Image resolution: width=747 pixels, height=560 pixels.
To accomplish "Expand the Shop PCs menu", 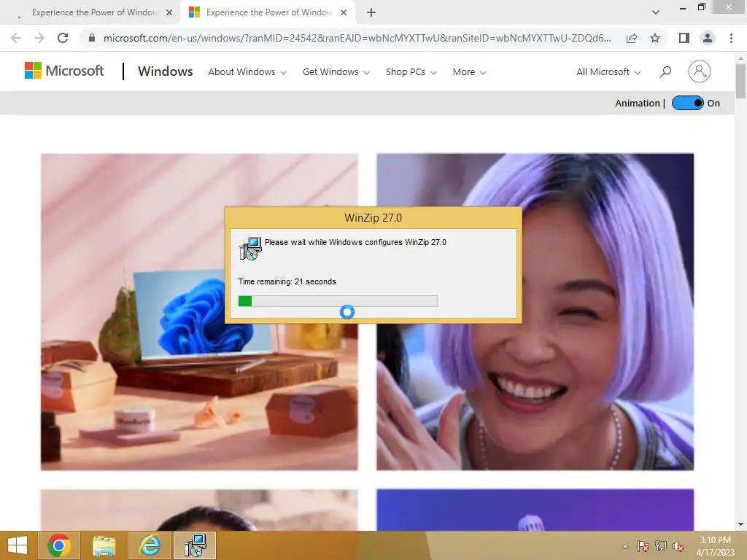I will tap(411, 72).
